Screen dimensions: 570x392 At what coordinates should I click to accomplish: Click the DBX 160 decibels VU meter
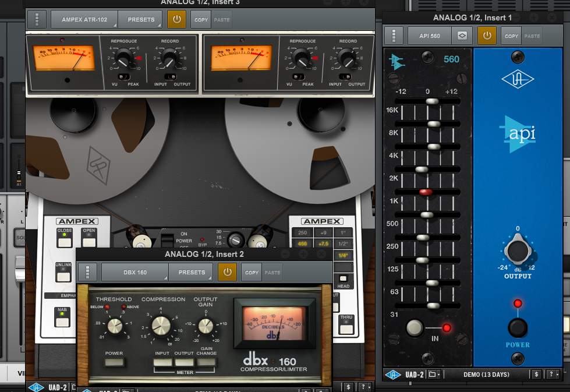click(x=274, y=323)
